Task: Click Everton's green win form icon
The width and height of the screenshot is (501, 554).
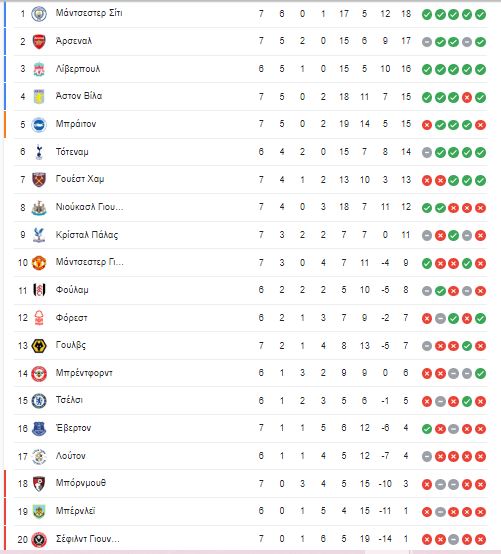Action: (x=427, y=429)
